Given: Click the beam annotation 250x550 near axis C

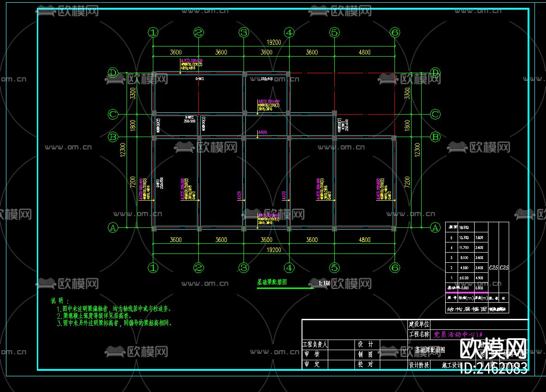Looking at the screenshot, I should tap(189, 121).
